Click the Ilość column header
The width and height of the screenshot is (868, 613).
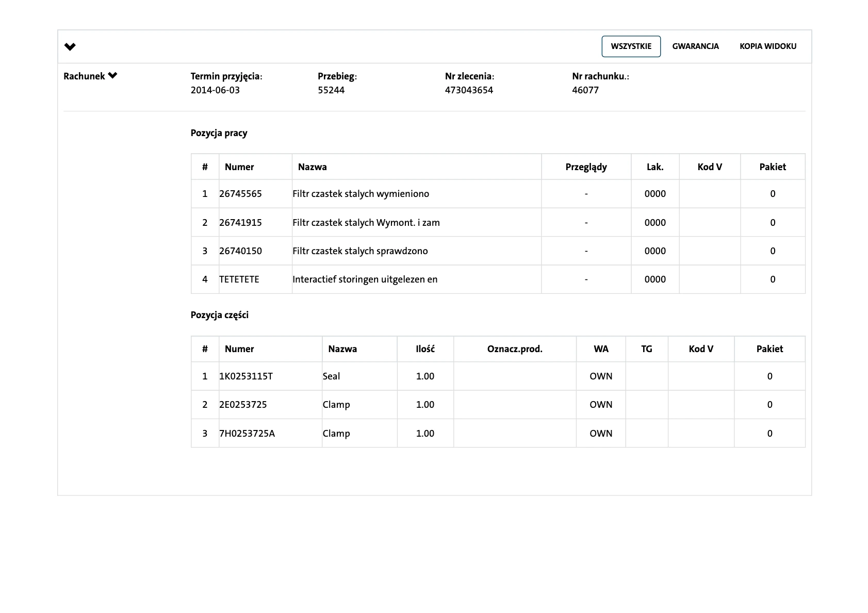pyautogui.click(x=425, y=349)
